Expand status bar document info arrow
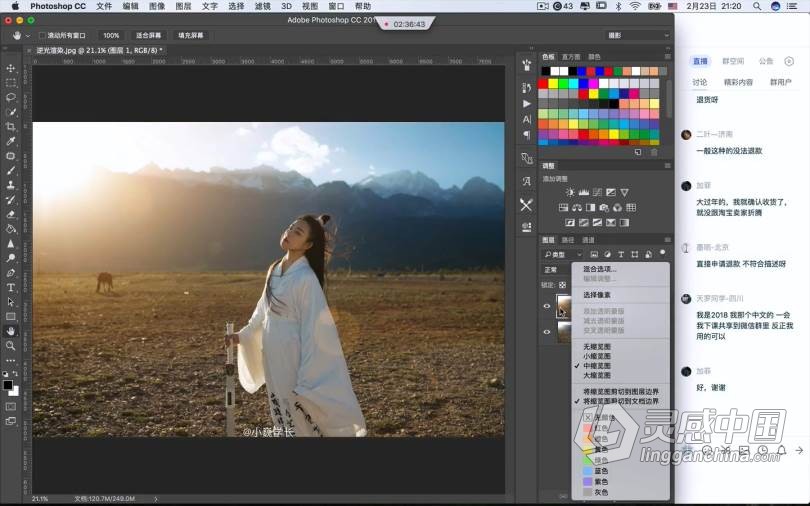This screenshot has width=810, height=506. click(155, 499)
